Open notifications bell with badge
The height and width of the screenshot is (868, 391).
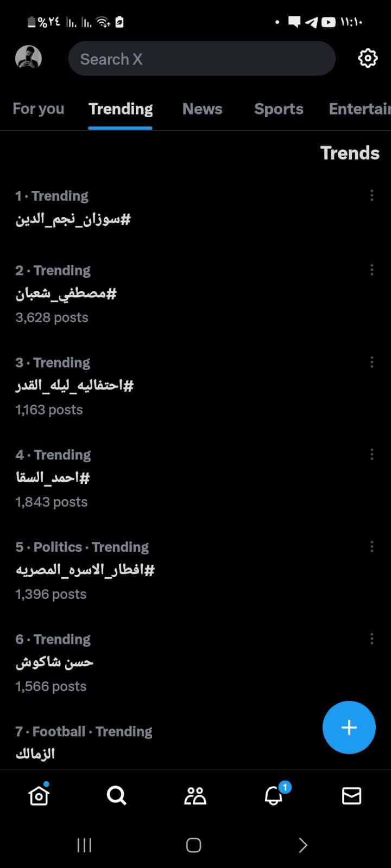274,796
